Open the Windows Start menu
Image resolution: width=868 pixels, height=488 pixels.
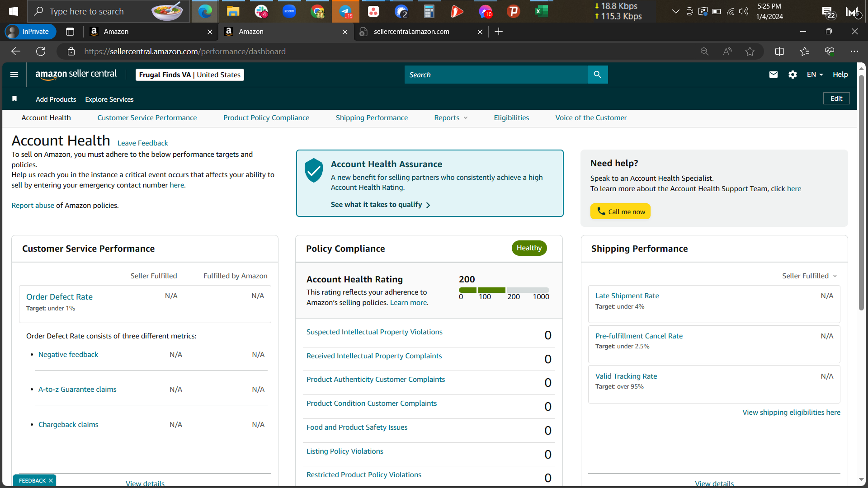coord(14,11)
